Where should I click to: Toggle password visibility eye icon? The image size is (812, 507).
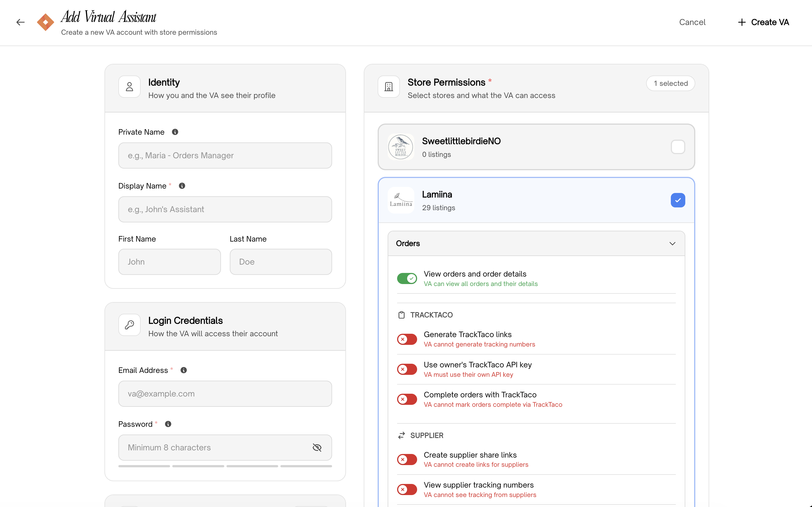pyautogui.click(x=317, y=448)
